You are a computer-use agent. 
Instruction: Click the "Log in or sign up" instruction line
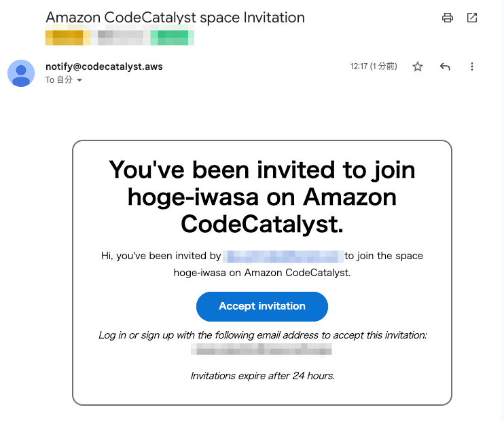pyautogui.click(x=262, y=335)
